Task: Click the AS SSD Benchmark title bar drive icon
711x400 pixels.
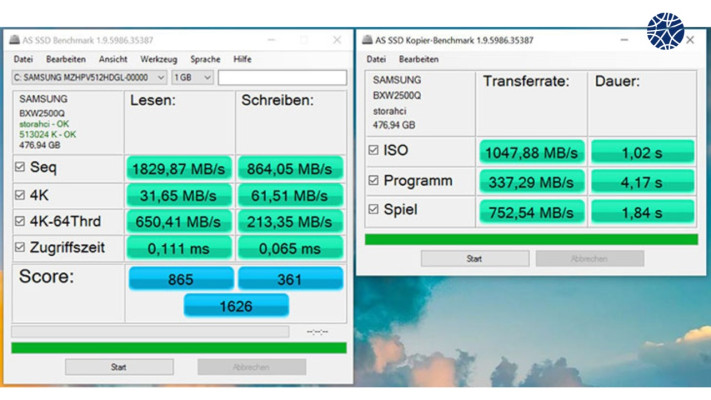Action: click(15, 40)
